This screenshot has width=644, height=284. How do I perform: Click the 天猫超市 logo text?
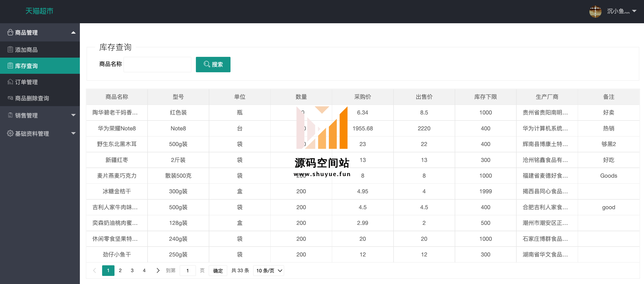(39, 11)
